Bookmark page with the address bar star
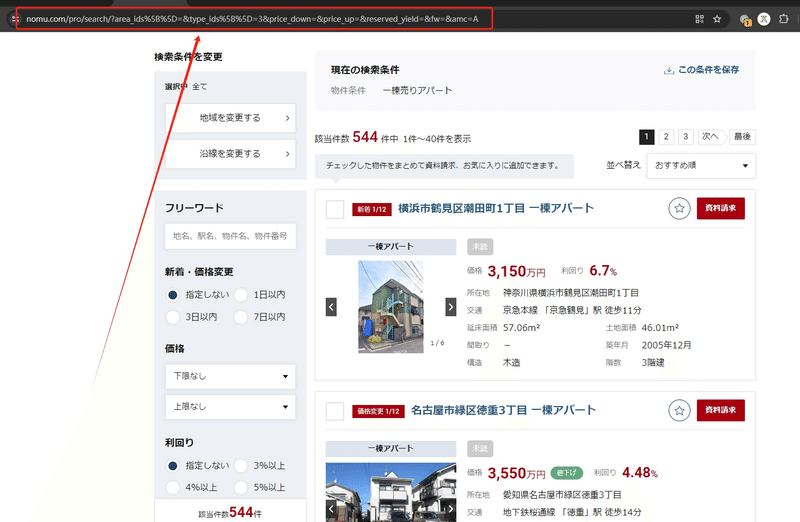The height and width of the screenshot is (522, 800). pyautogui.click(x=717, y=19)
